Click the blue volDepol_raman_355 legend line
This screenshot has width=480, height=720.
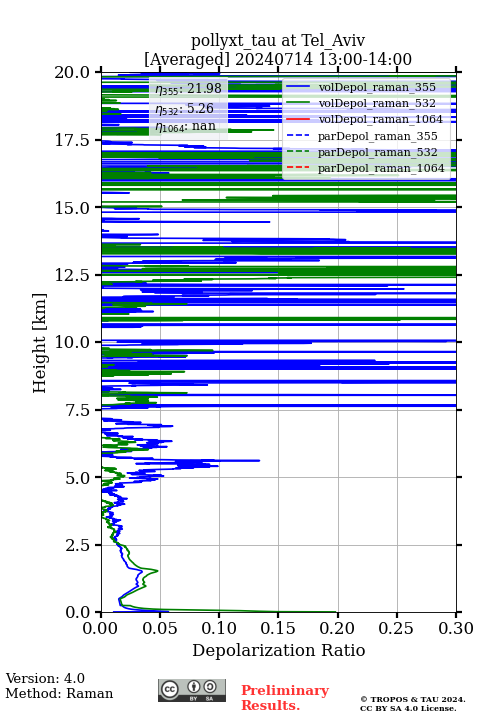tap(298, 87)
